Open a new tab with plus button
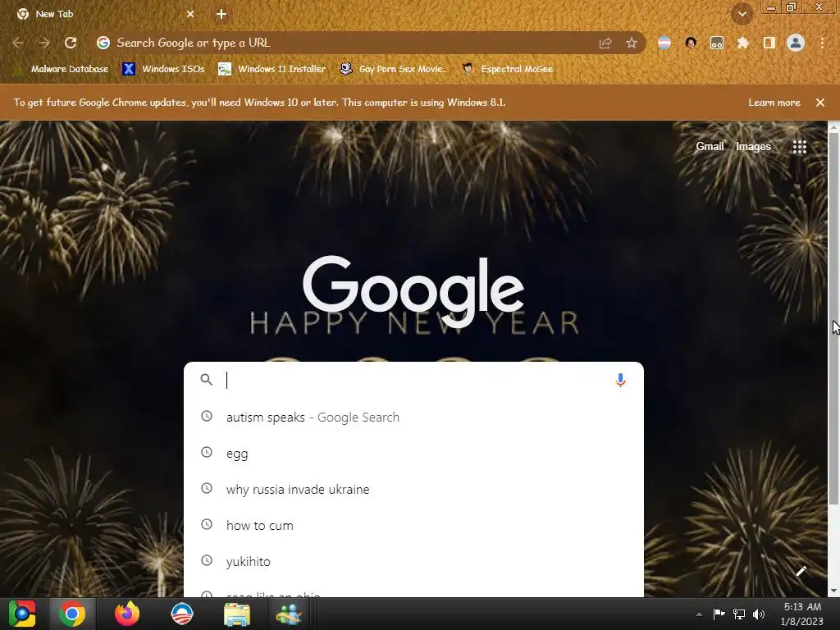This screenshot has width=840, height=630. pos(221,15)
